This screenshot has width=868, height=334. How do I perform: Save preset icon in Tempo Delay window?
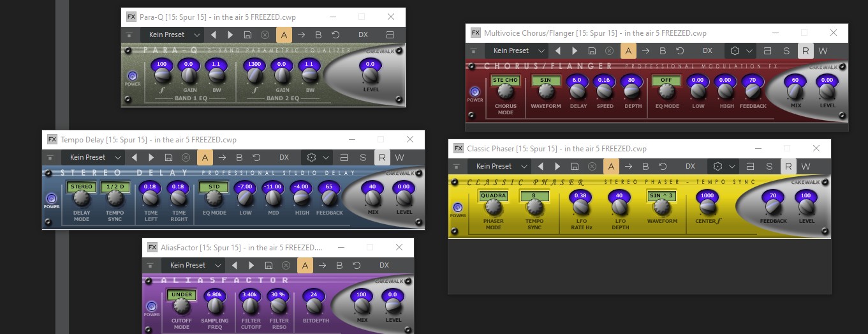coord(168,157)
